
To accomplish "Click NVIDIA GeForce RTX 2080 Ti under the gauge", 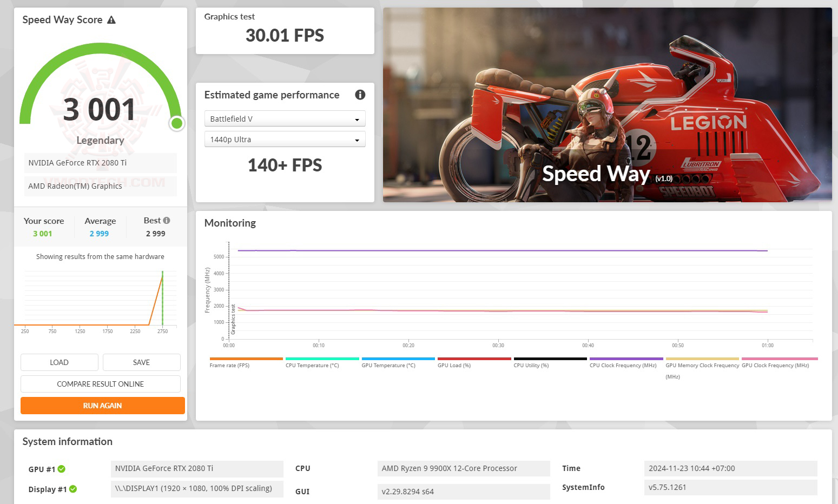I will pyautogui.click(x=100, y=163).
